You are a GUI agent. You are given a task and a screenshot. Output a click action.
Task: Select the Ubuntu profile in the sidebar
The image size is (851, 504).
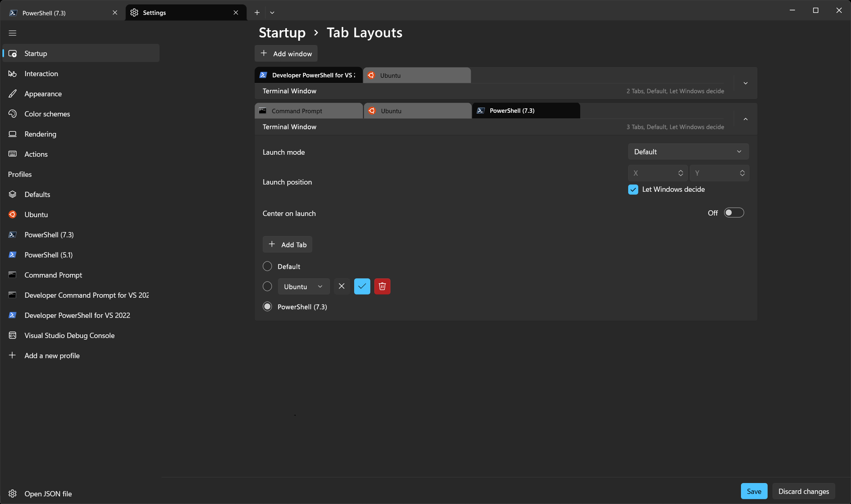click(x=36, y=214)
